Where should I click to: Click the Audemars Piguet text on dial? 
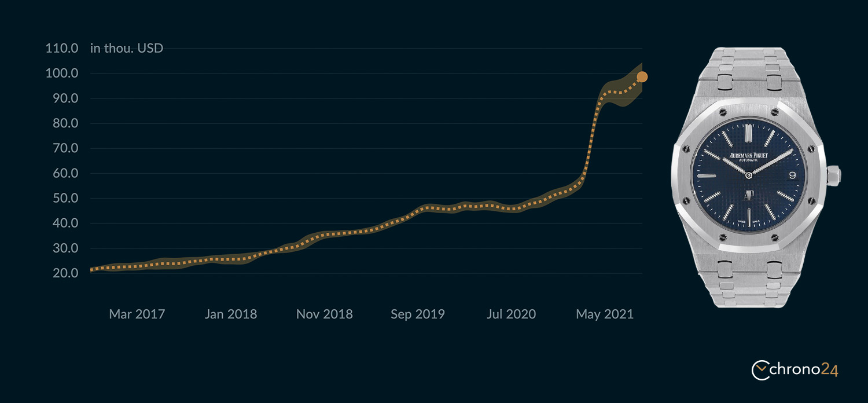(748, 155)
